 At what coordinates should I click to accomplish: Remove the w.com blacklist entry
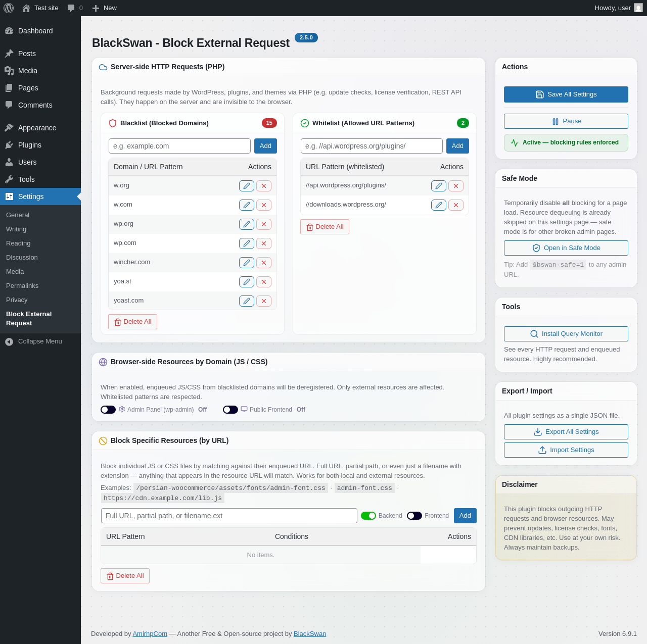tap(264, 205)
